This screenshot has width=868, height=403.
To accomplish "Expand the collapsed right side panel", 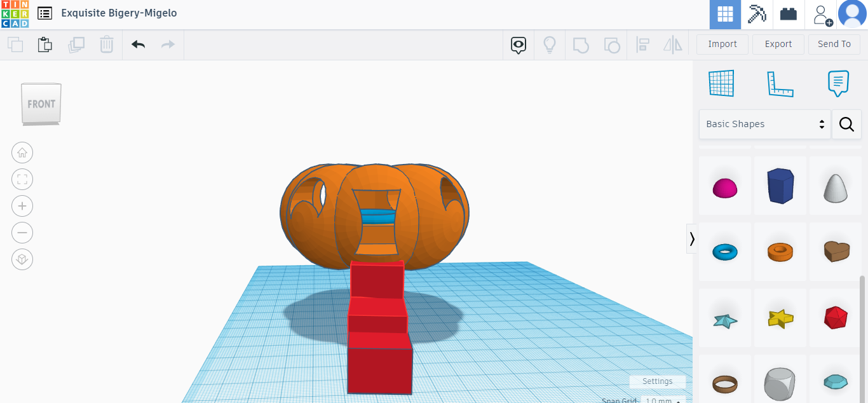I will [691, 238].
